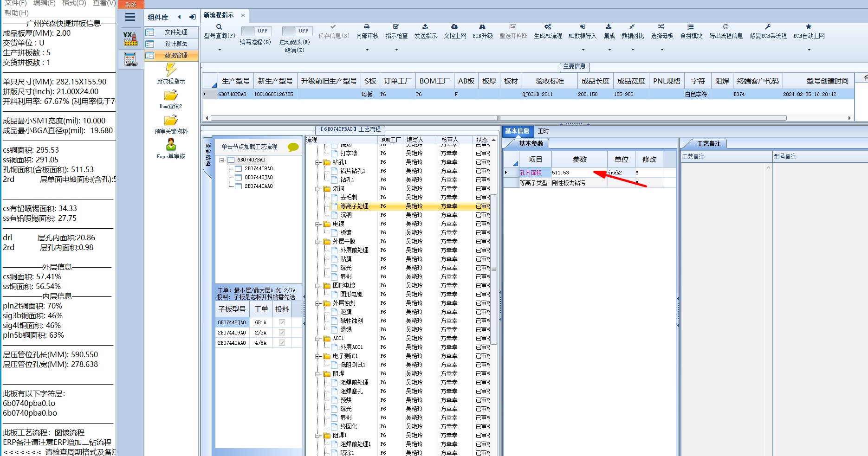
Task: Toggle 投料 checkbox for 2B0744I9A0 row
Action: pos(282,333)
